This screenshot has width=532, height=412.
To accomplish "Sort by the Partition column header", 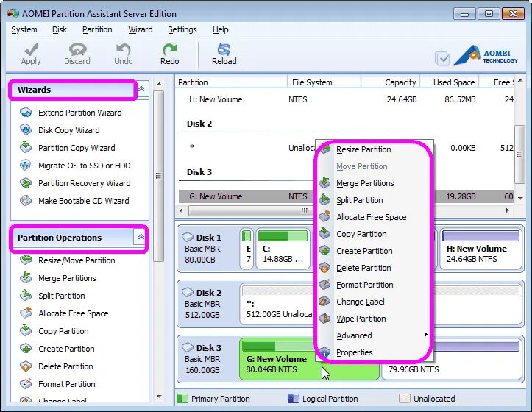I will tap(231, 82).
